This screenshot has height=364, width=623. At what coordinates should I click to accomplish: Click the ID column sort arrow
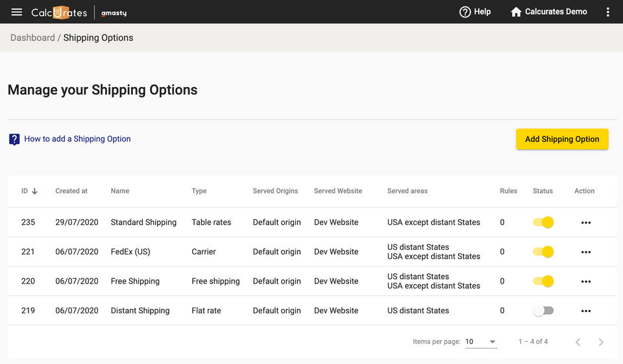click(35, 191)
